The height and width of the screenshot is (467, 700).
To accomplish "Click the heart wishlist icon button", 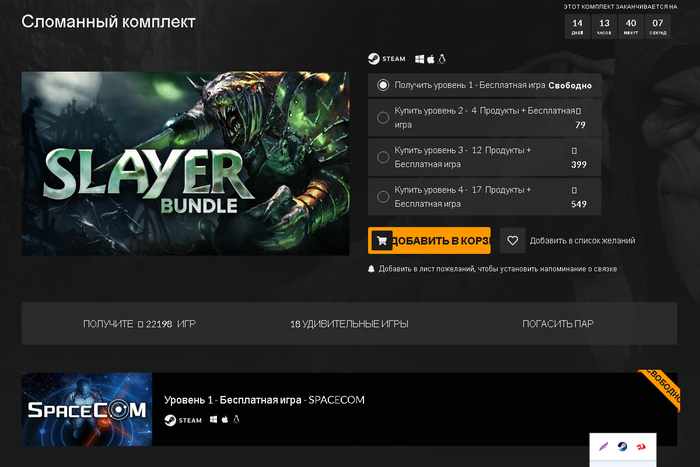I will pyautogui.click(x=512, y=240).
